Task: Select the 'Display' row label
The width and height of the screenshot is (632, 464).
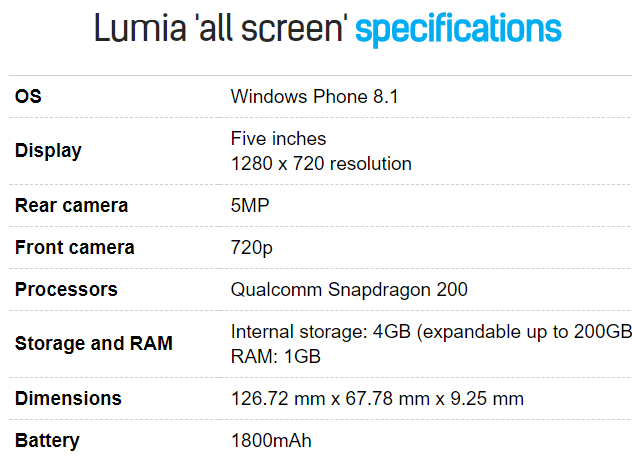Action: pyautogui.click(x=48, y=151)
